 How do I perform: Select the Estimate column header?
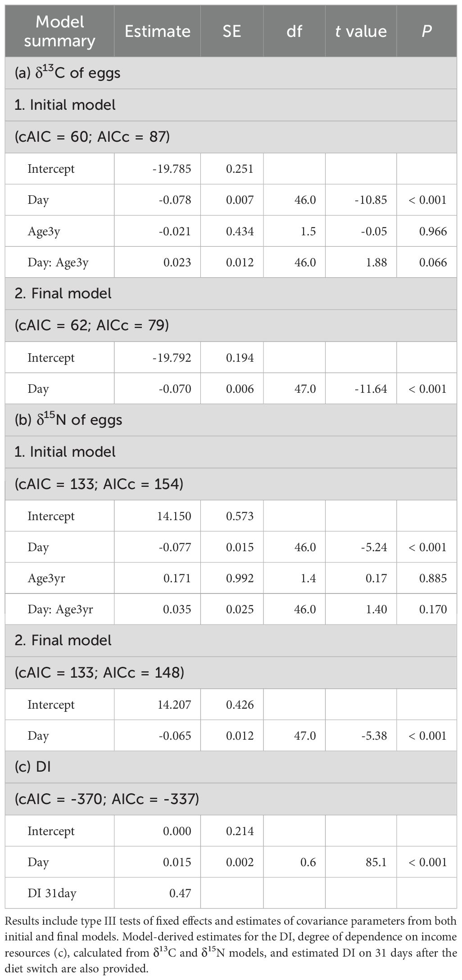[x=157, y=31]
